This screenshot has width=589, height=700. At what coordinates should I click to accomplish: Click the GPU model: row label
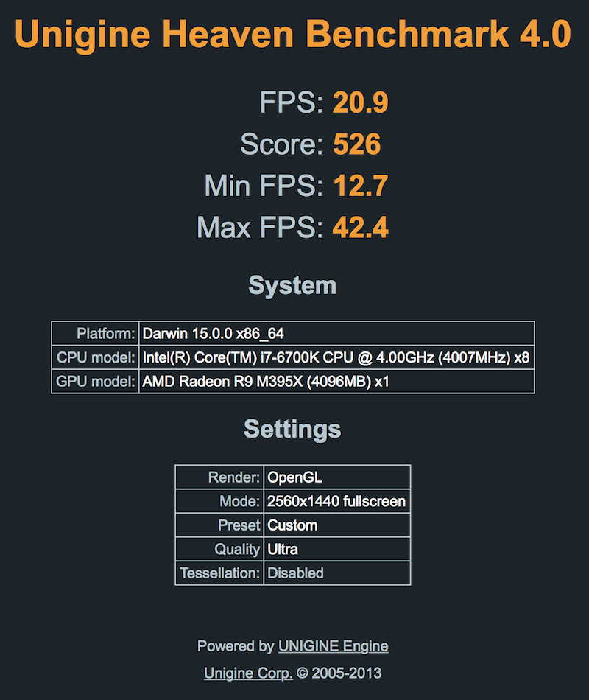[x=96, y=381]
